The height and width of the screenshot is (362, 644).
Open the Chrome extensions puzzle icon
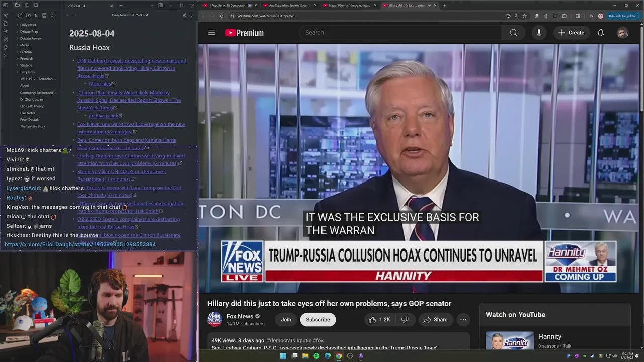[564, 16]
